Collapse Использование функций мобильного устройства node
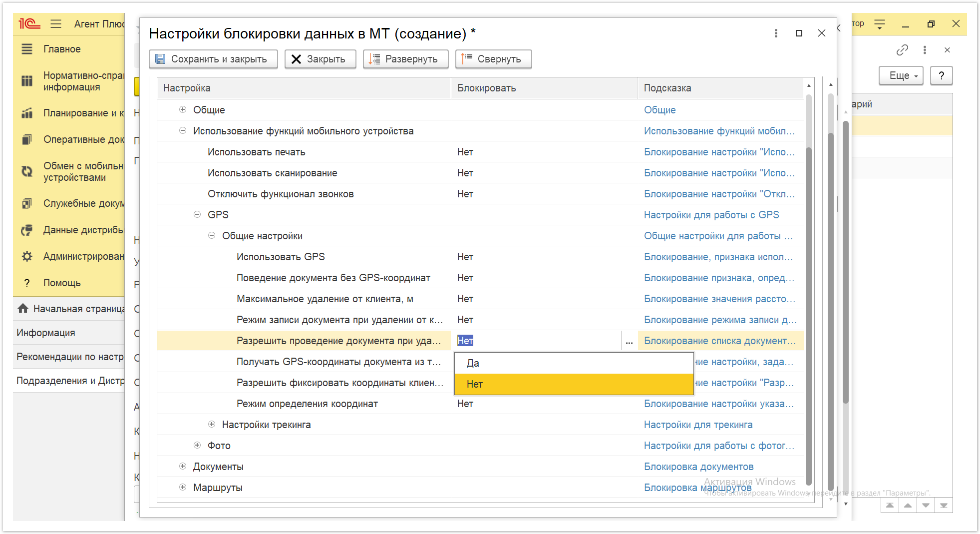This screenshot has width=980, height=534. [x=183, y=130]
